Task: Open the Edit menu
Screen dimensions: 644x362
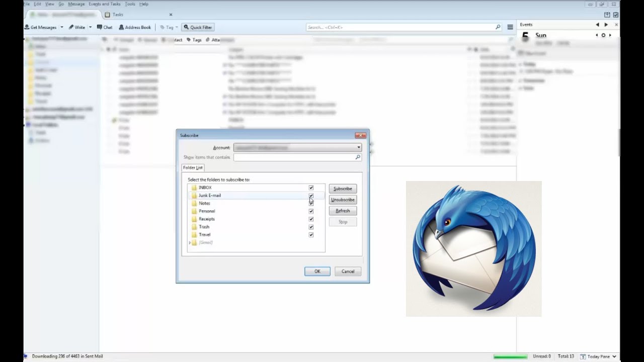Action: click(38, 4)
